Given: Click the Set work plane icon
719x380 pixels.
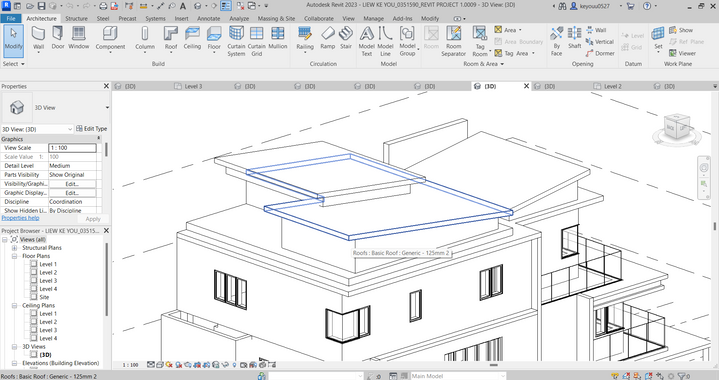Looking at the screenshot, I should pos(658,33).
